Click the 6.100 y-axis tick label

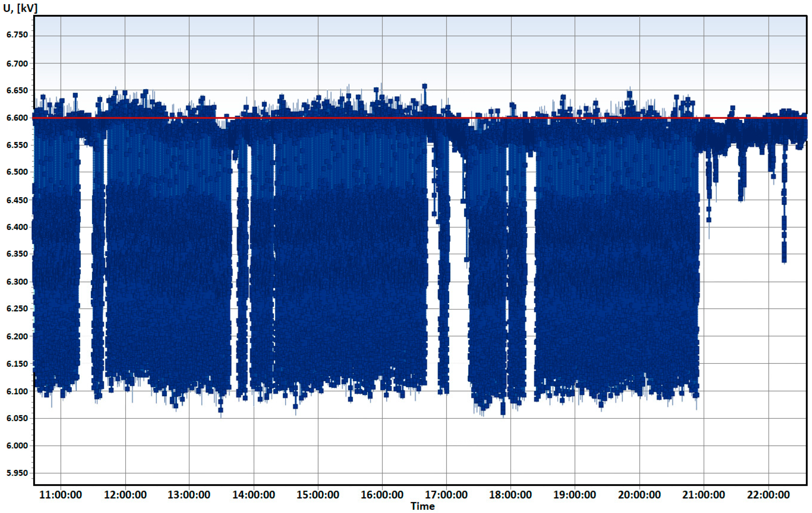coord(17,391)
